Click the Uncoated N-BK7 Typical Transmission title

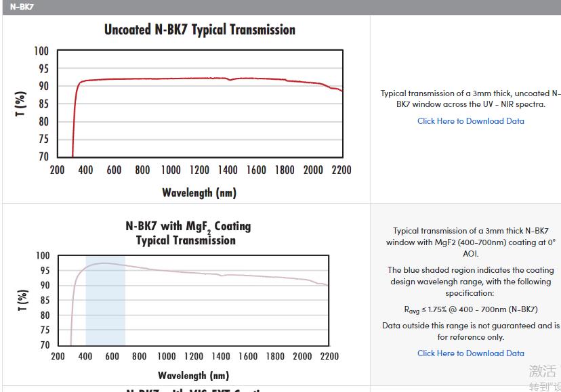point(199,30)
